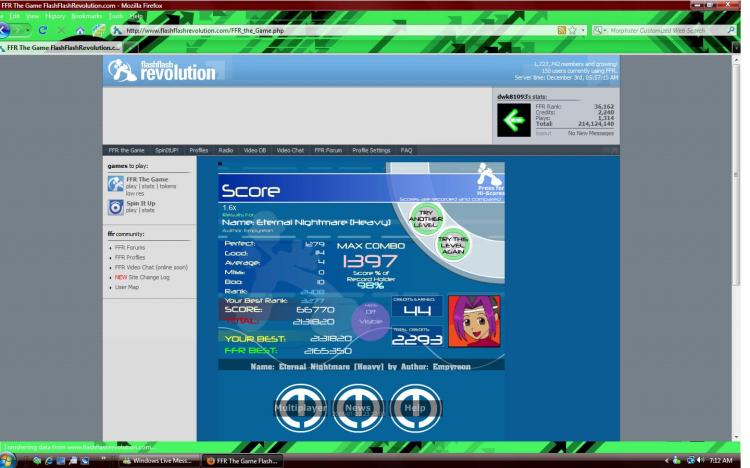This screenshot has width=750, height=468.
Task: Click the News circular button
Action: coord(358,408)
